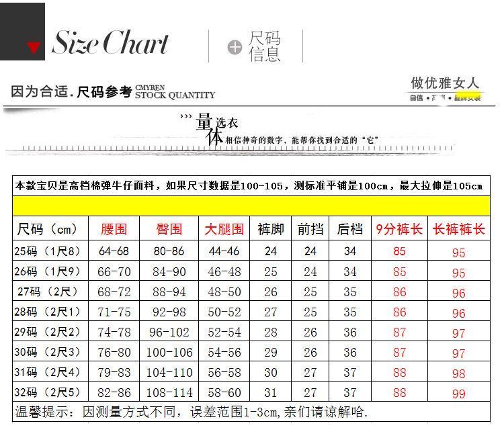Click waist value 66-70
This screenshot has height=448, width=504.
114,272
